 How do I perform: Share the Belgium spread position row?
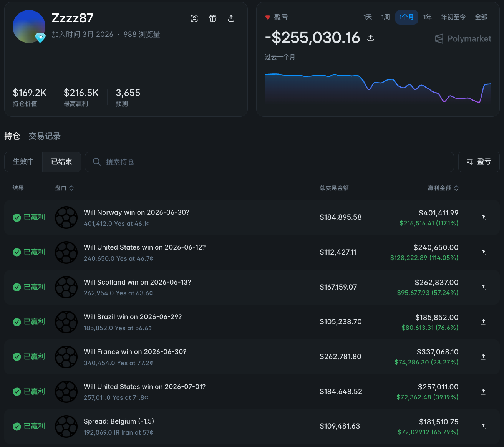484,426
